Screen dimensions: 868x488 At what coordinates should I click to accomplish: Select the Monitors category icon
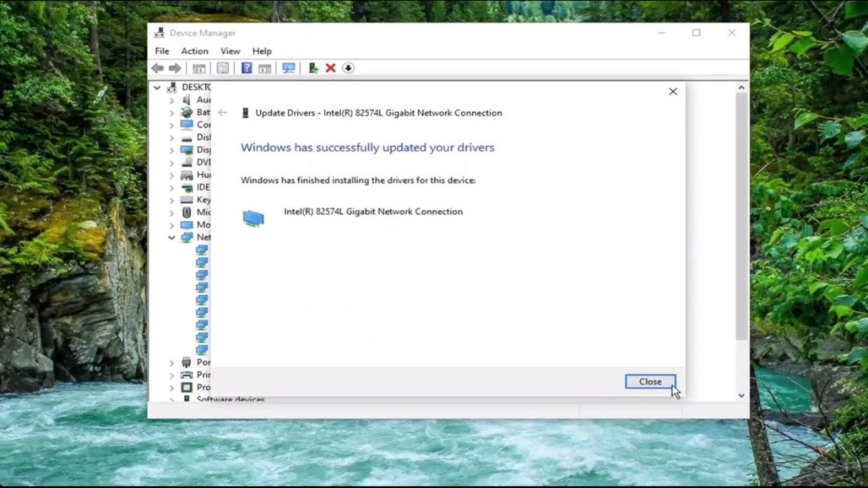coord(186,225)
